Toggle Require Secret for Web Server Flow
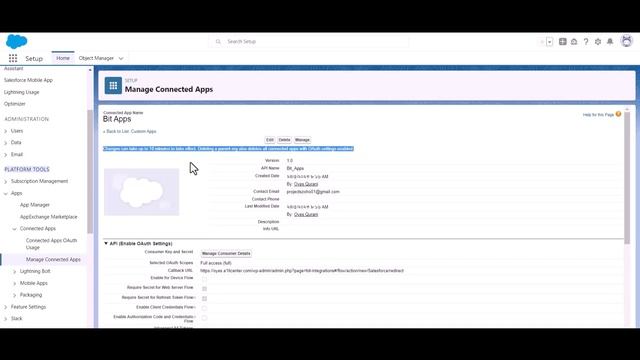640x360 pixels. 204,289
